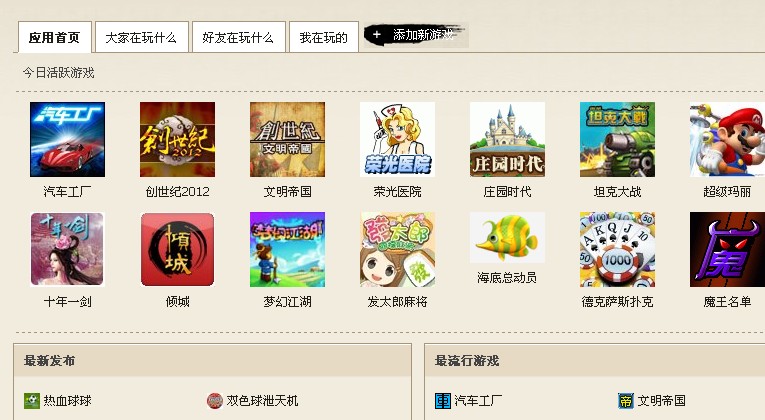Launch the 倾城 red game icon

[178, 249]
